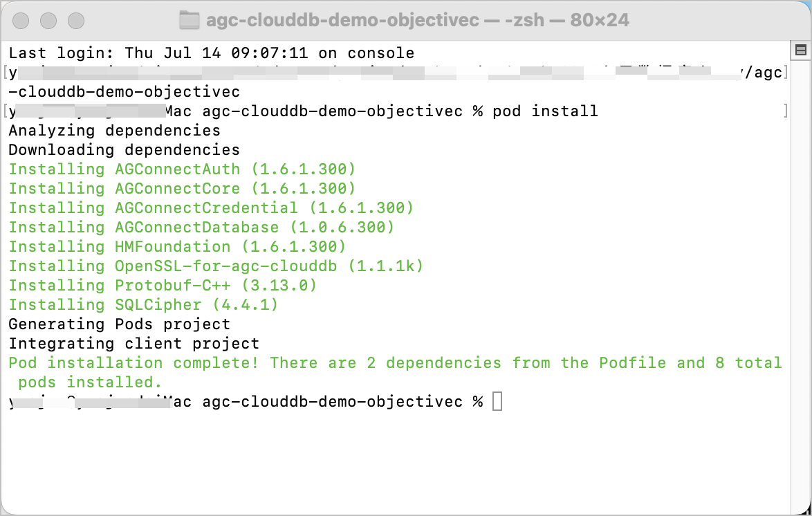Click 'Installing AGConnectDatabase (1.0.6.300)' line
The width and height of the screenshot is (812, 516).
tap(201, 227)
